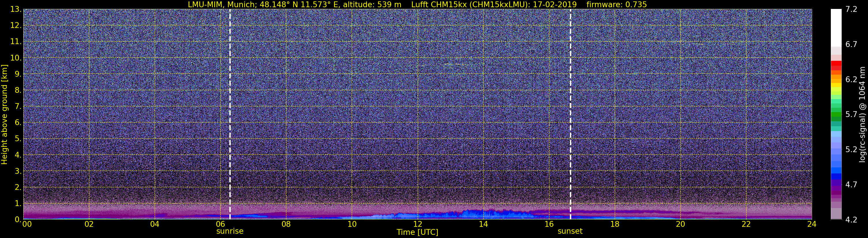Click the sunrise dashed line marker

230,114
